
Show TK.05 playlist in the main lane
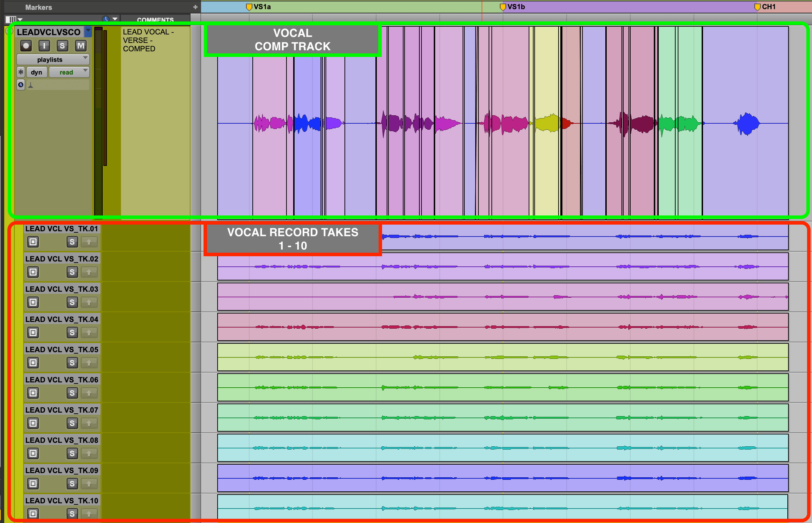pos(33,363)
